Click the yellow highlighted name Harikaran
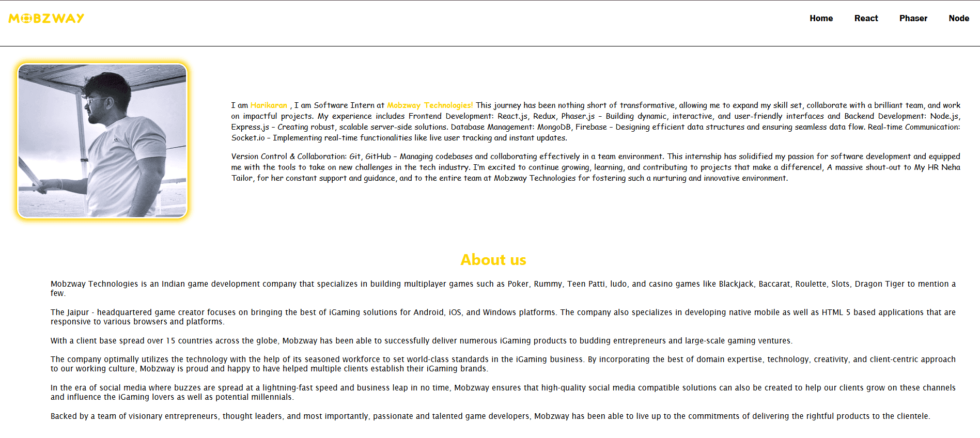The height and width of the screenshot is (438, 980). click(269, 105)
